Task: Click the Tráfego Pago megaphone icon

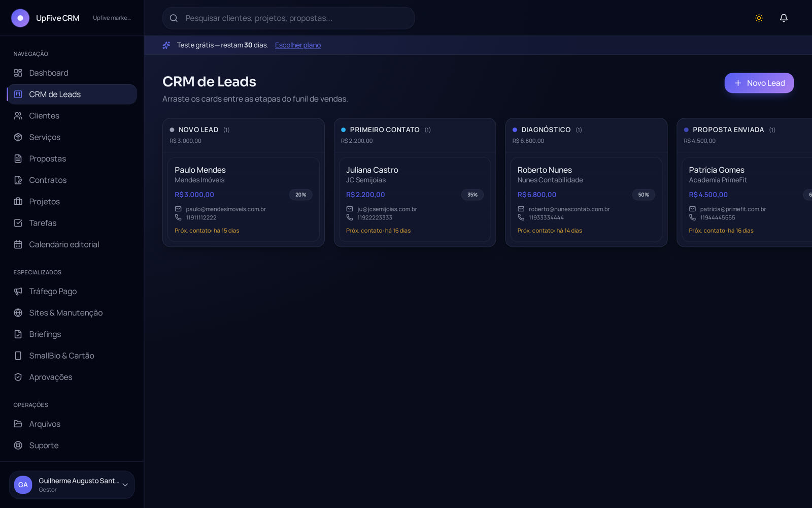Action: click(18, 291)
